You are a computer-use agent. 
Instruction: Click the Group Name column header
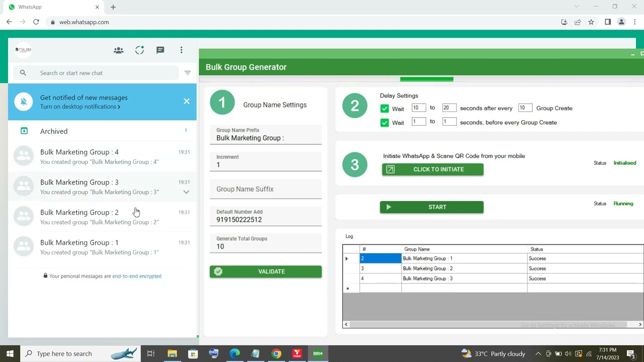(x=464, y=249)
